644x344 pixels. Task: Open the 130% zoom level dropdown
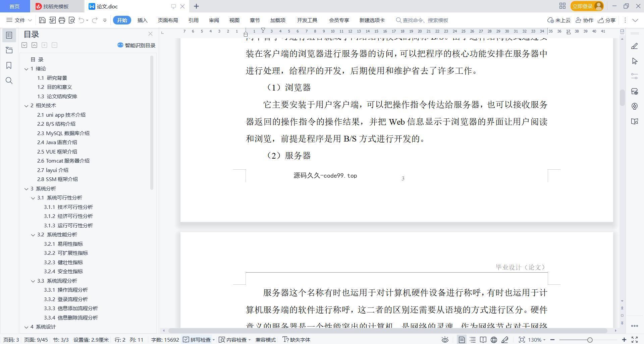[537, 340]
